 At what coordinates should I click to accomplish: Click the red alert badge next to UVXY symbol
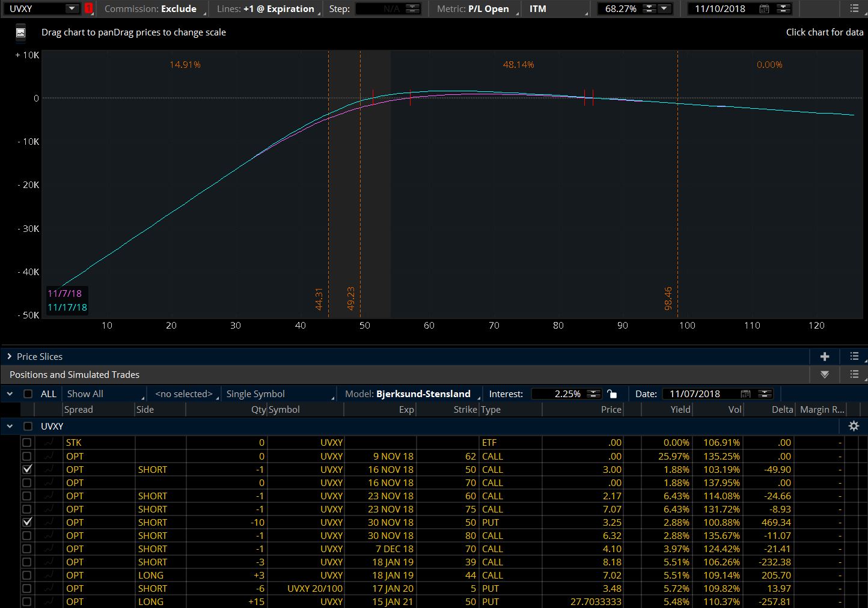89,9
